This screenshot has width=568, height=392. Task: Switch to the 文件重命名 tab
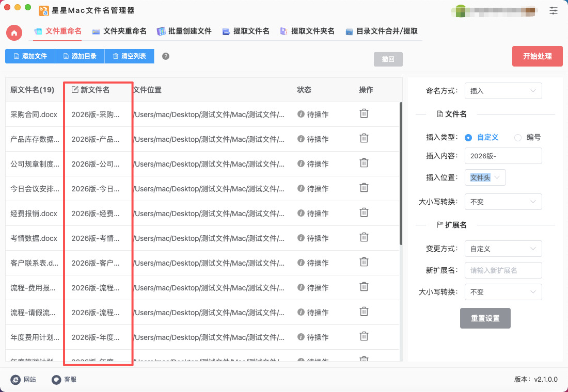[x=58, y=31]
